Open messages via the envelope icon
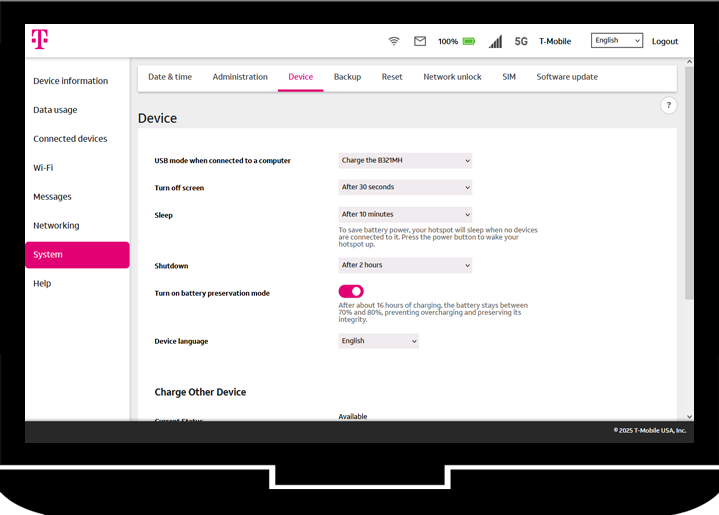This screenshot has width=719, height=515. (x=420, y=41)
